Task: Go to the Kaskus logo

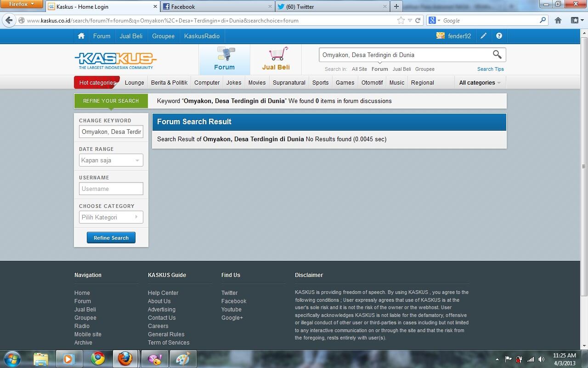Action: coord(115,60)
